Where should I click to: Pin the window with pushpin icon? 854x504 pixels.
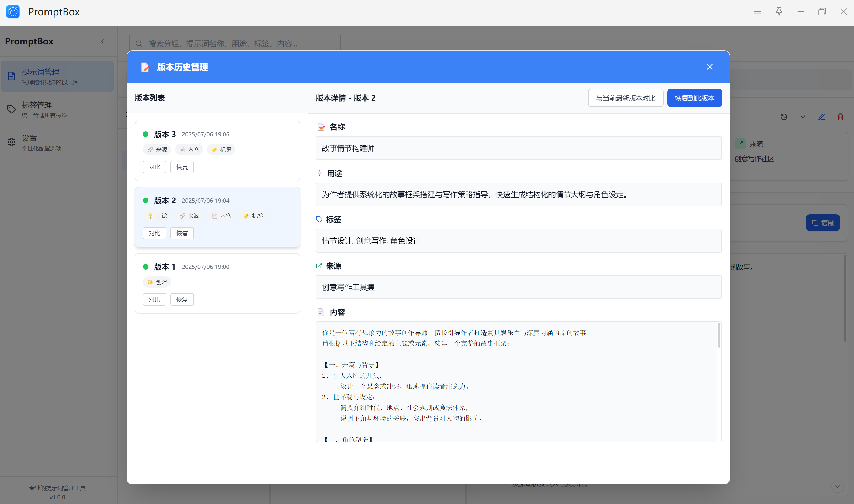pyautogui.click(x=779, y=12)
